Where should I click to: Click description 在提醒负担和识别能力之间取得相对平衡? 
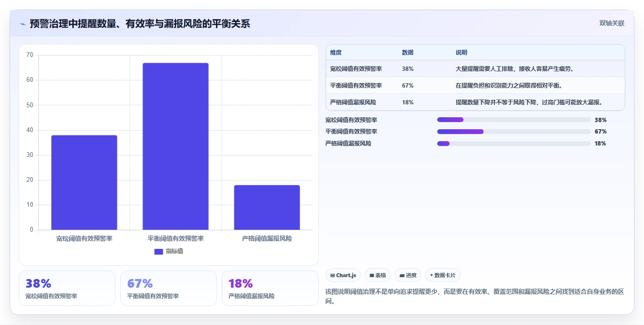coord(508,86)
